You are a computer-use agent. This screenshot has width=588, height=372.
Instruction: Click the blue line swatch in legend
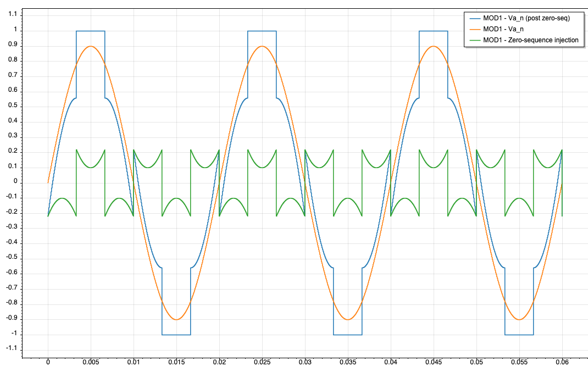pyautogui.click(x=473, y=18)
